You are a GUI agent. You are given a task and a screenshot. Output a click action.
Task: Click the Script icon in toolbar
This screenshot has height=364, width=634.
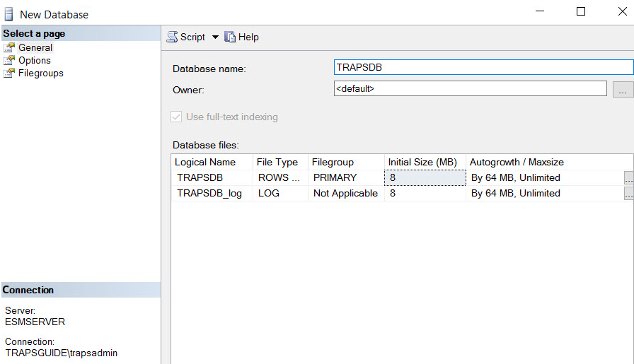[x=172, y=37]
